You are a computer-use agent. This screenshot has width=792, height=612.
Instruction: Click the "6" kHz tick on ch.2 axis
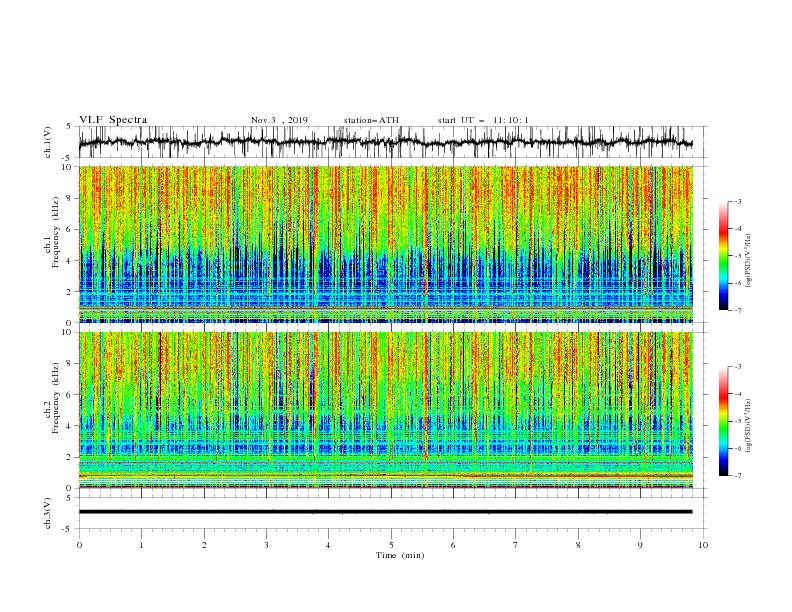tap(70, 395)
